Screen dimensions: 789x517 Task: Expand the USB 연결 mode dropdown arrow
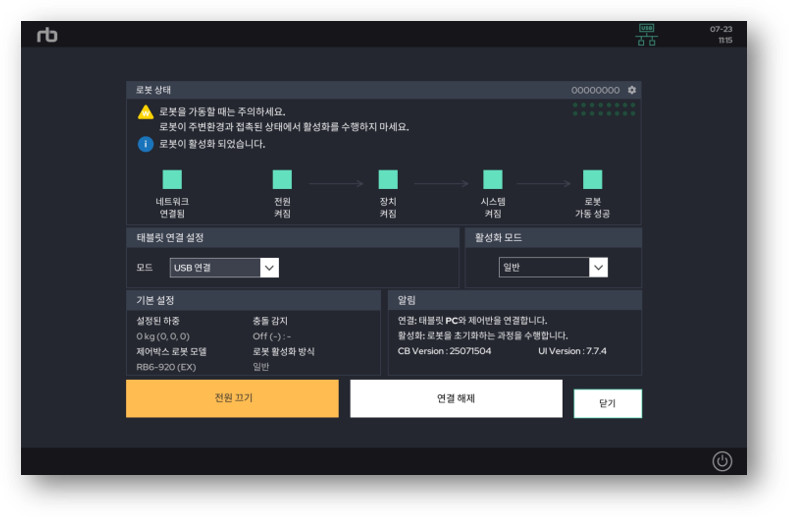pyautogui.click(x=269, y=268)
